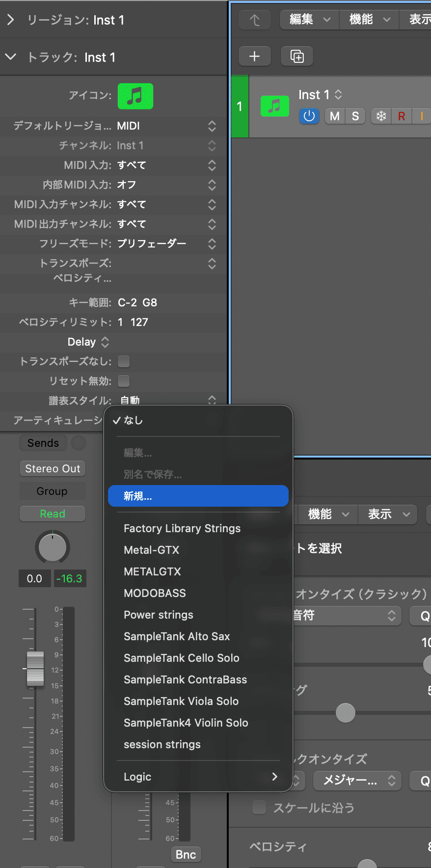Viewport: 431px width, 868px height.
Task: Click the キー範囲 G8 high note value
Action: 150,302
